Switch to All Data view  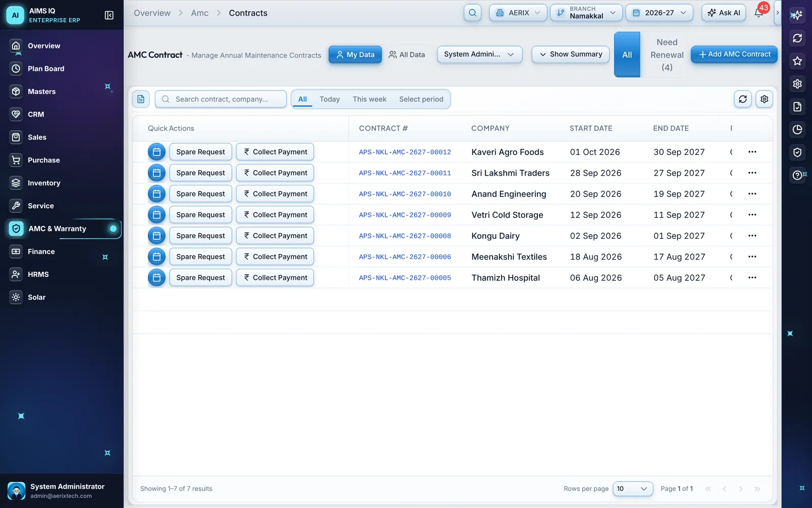coord(407,54)
